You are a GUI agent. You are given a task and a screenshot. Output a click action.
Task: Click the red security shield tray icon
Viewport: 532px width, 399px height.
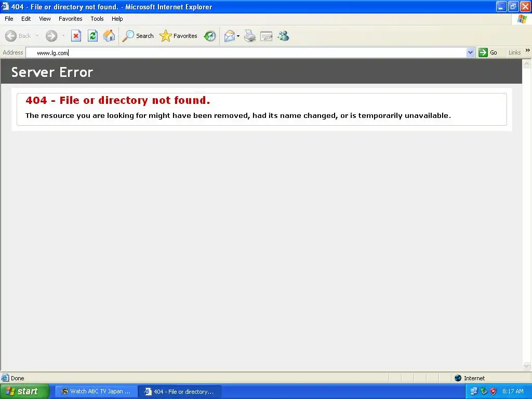pyautogui.click(x=494, y=392)
